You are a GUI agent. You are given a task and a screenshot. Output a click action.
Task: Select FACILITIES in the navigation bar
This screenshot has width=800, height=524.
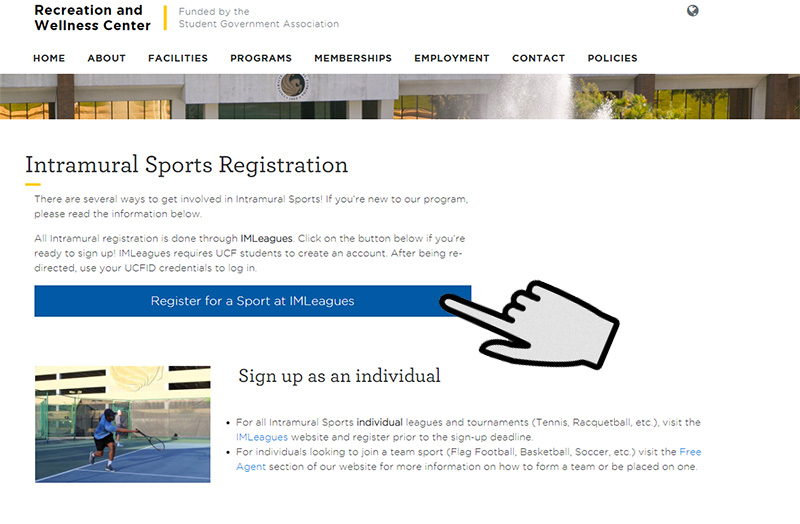(178, 58)
